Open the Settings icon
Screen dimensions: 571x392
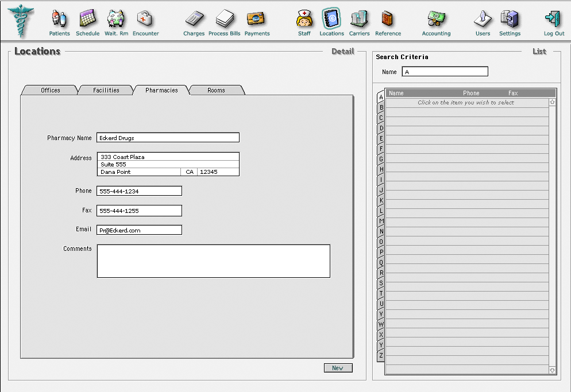point(510,18)
